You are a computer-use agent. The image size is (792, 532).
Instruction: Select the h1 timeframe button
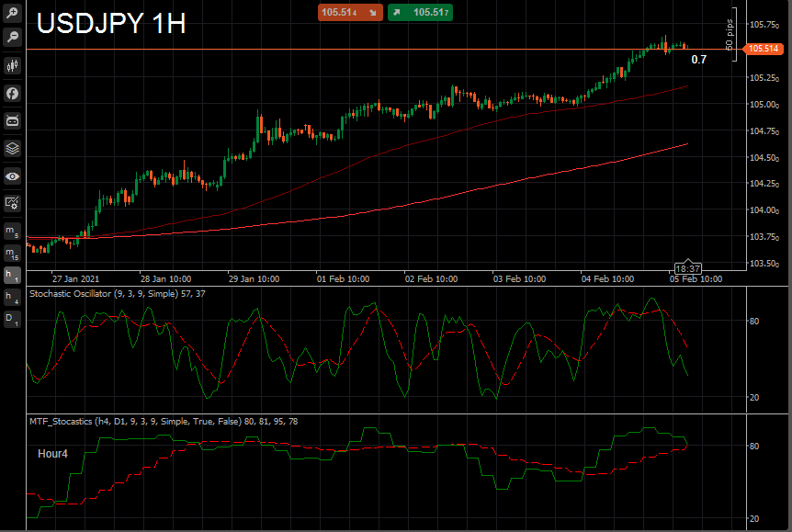12,276
